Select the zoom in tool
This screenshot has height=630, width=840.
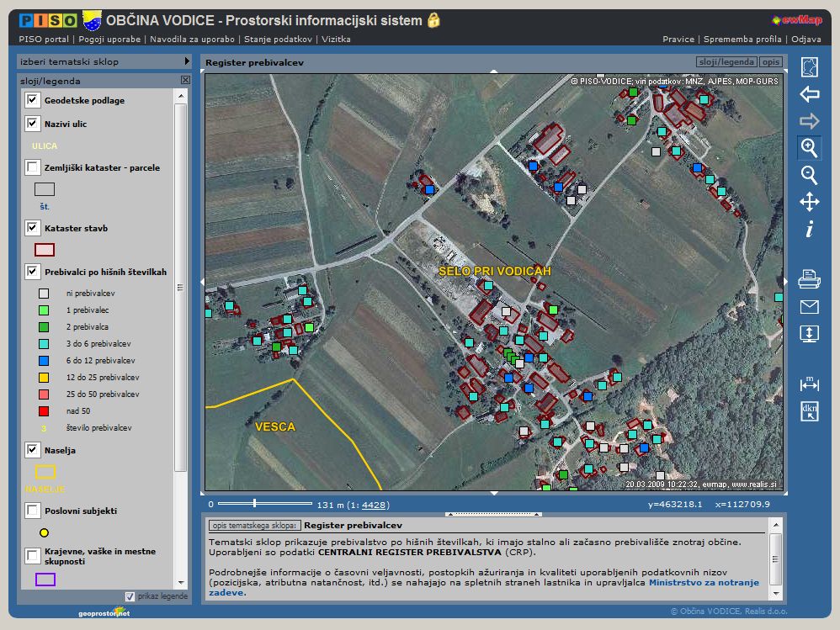pyautogui.click(x=809, y=148)
